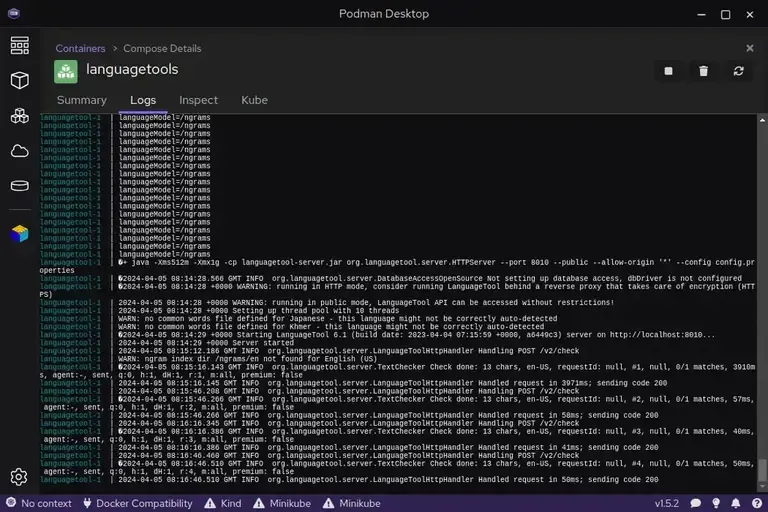Click the second Minikube warning status item
This screenshot has width=768, height=512.
(352, 503)
